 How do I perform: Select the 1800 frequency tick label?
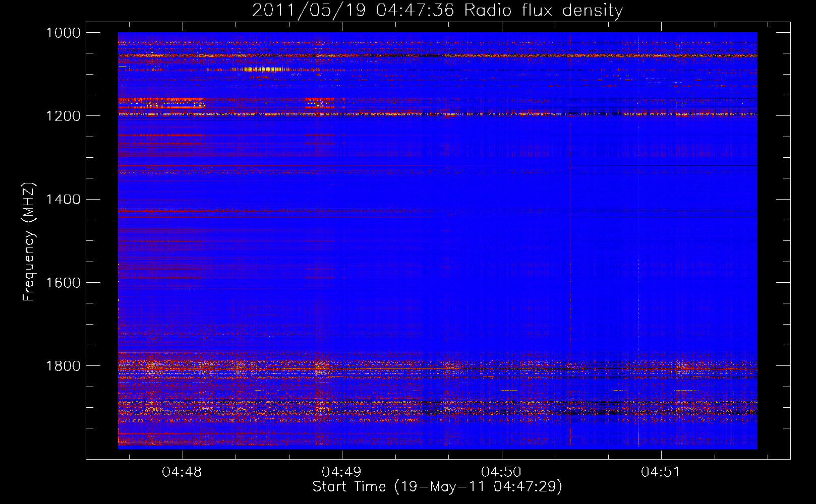pyautogui.click(x=63, y=366)
